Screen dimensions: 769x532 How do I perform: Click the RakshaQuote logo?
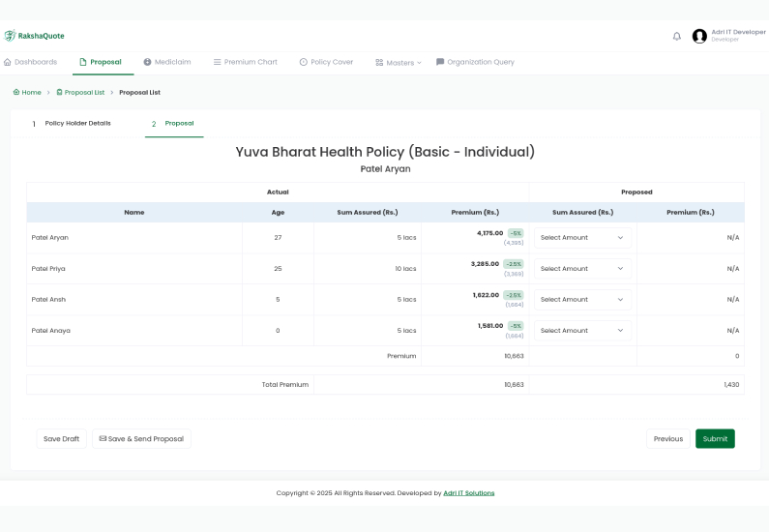coord(34,36)
